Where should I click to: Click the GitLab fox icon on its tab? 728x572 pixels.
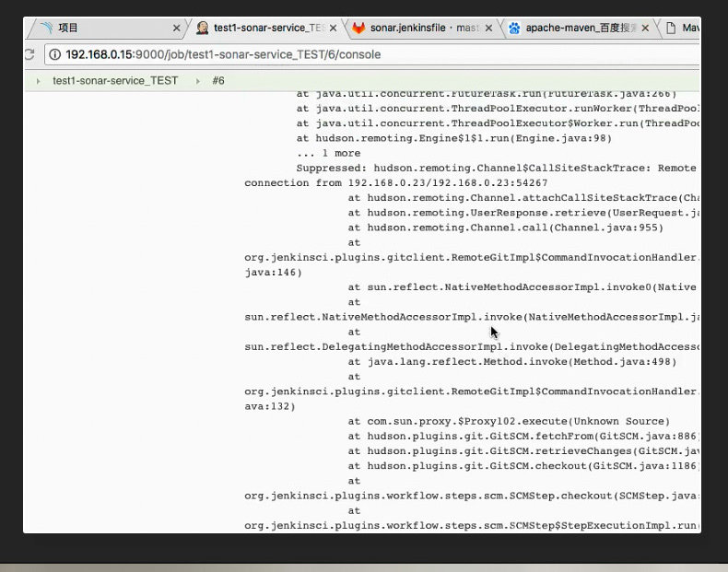[x=358, y=28]
